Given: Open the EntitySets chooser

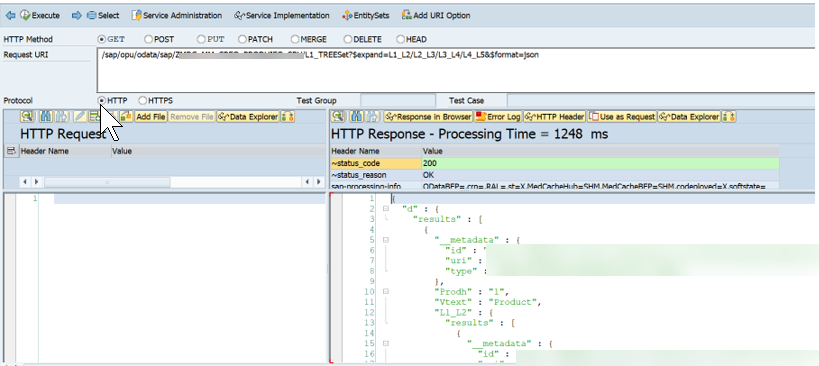Looking at the screenshot, I should 366,16.
